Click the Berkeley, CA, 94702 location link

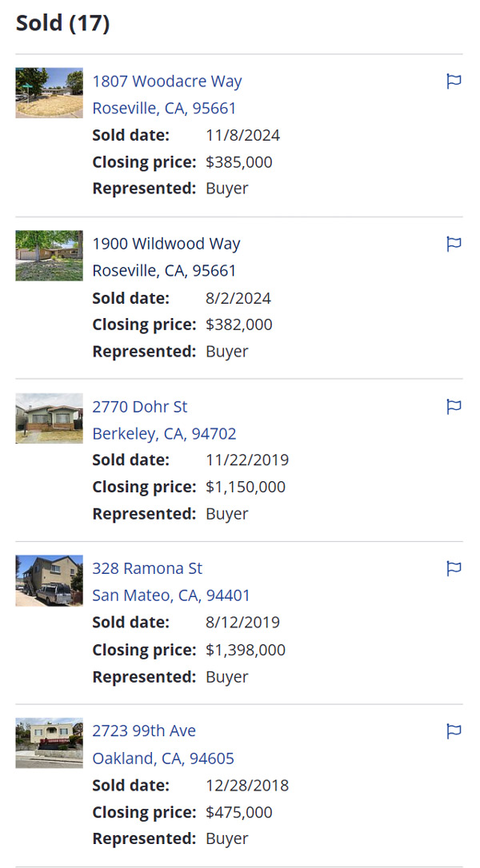pos(164,434)
